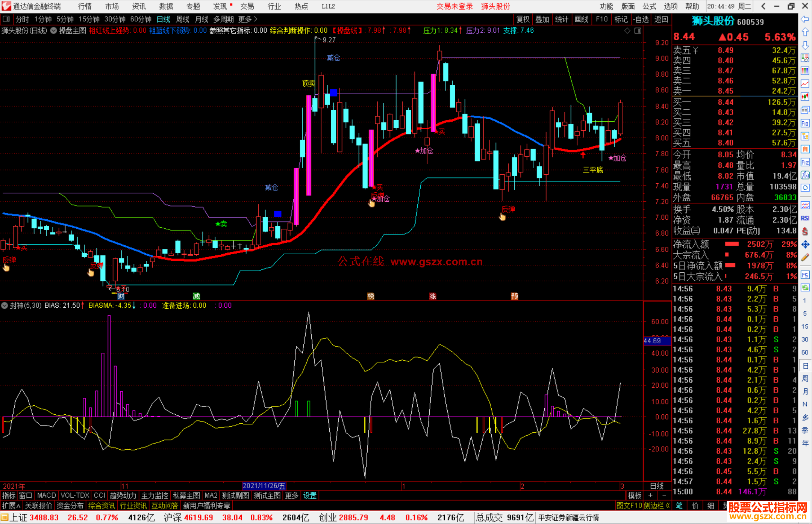Switch to the 周线 weekly chart tab

pos(182,19)
